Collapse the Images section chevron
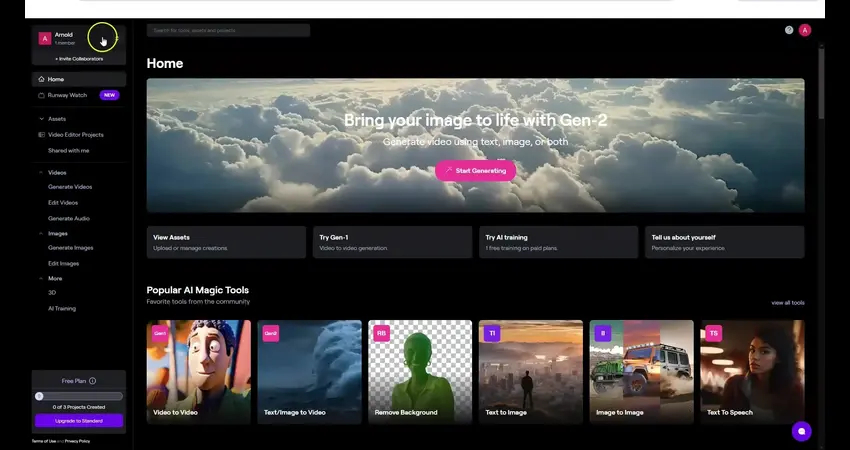This screenshot has height=450, width=850. click(41, 234)
